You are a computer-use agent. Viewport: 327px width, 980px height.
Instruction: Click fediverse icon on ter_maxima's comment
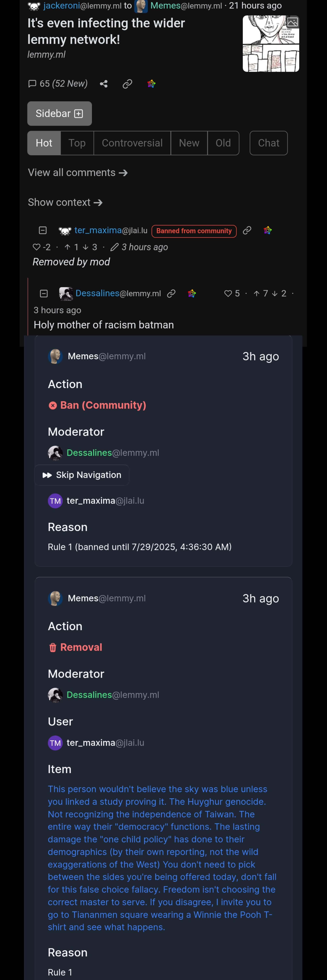click(268, 230)
